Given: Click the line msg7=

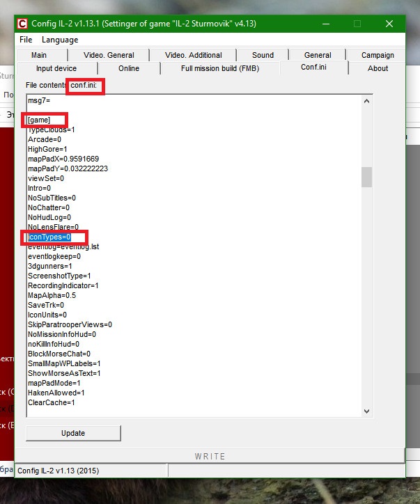Looking at the screenshot, I should coord(39,100).
